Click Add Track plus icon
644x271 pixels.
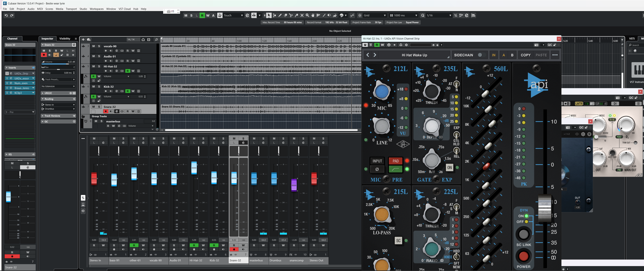[x=83, y=40]
